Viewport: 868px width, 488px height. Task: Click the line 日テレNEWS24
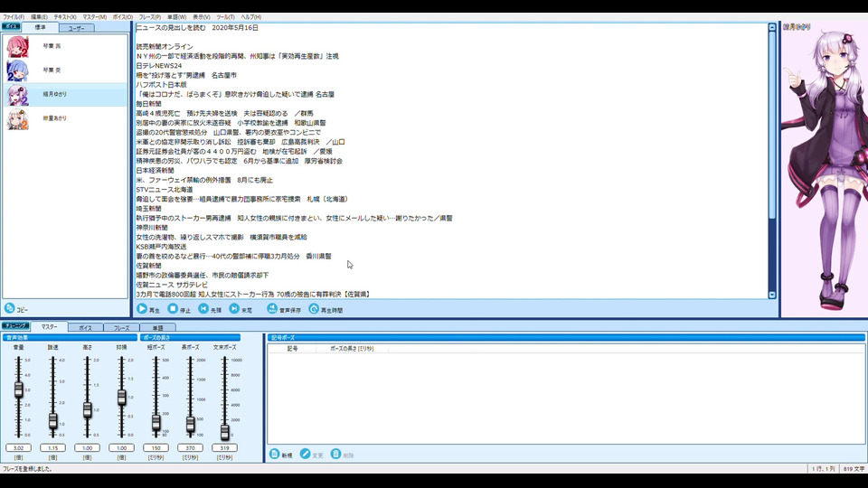158,66
